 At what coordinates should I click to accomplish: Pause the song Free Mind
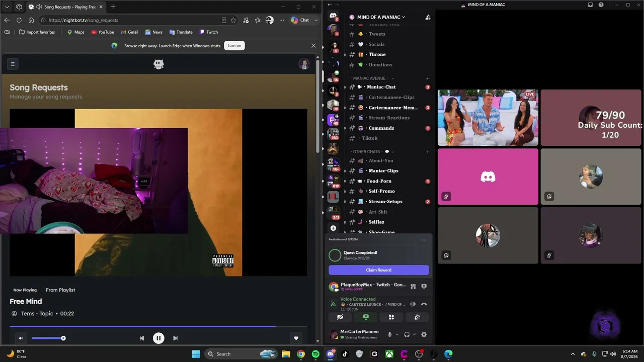point(158,338)
